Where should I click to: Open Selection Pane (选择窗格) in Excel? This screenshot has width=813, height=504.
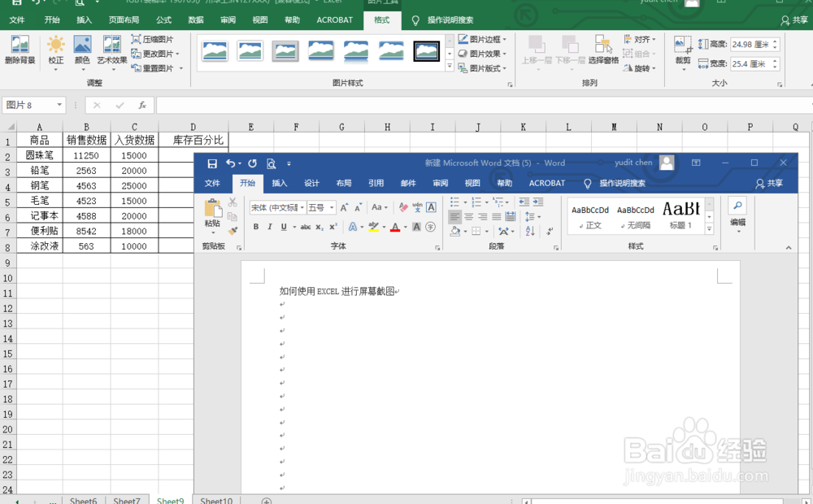pyautogui.click(x=603, y=50)
